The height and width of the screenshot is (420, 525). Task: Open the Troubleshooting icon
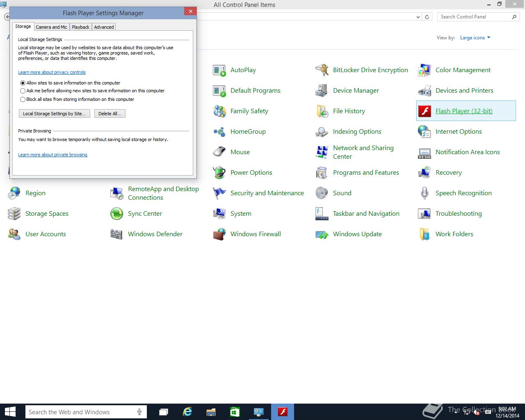[425, 214]
